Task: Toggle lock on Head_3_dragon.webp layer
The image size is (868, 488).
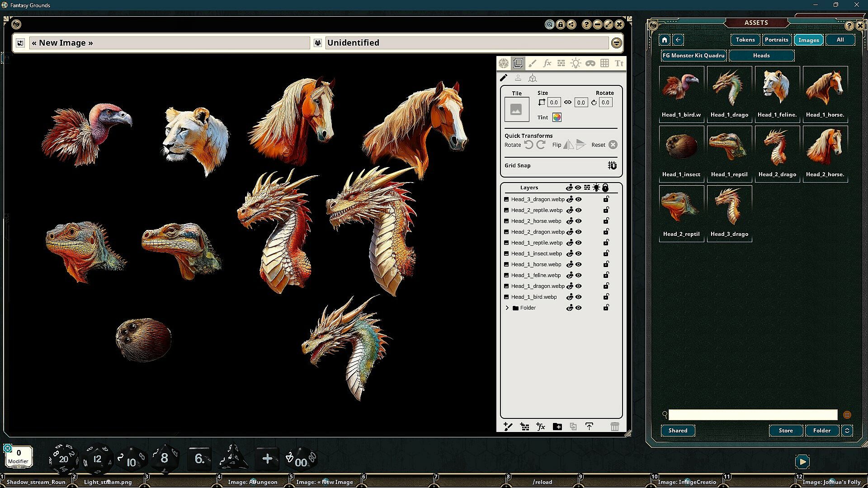Action: (x=606, y=199)
